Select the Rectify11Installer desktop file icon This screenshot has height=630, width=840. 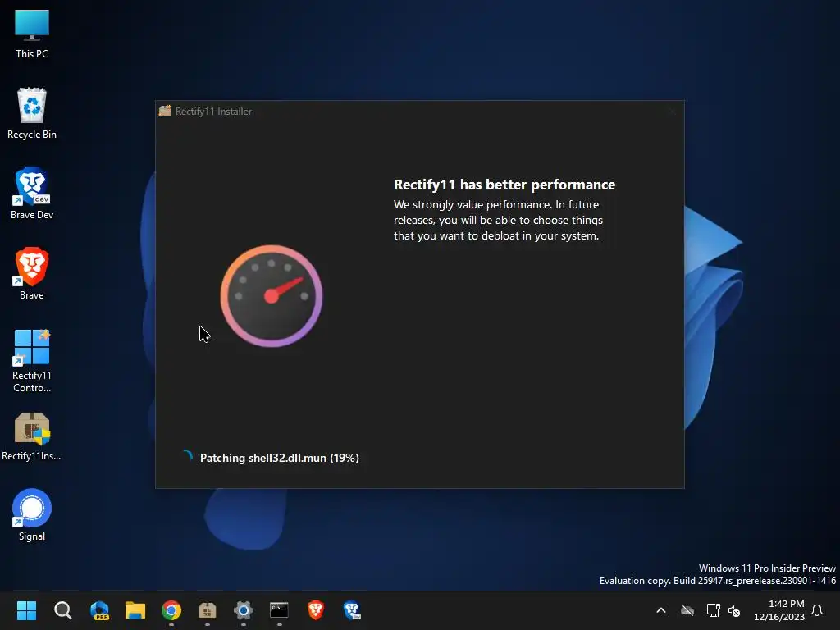coord(32,436)
